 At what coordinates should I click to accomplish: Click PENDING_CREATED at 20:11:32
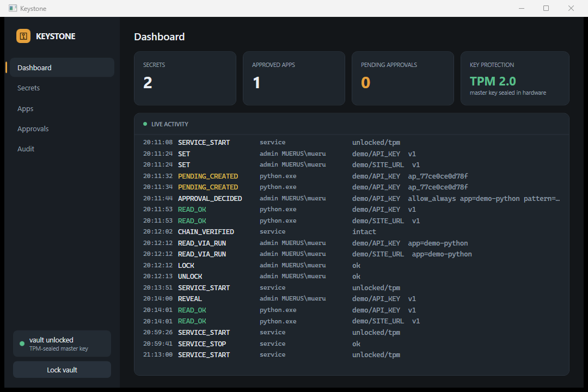[208, 176]
